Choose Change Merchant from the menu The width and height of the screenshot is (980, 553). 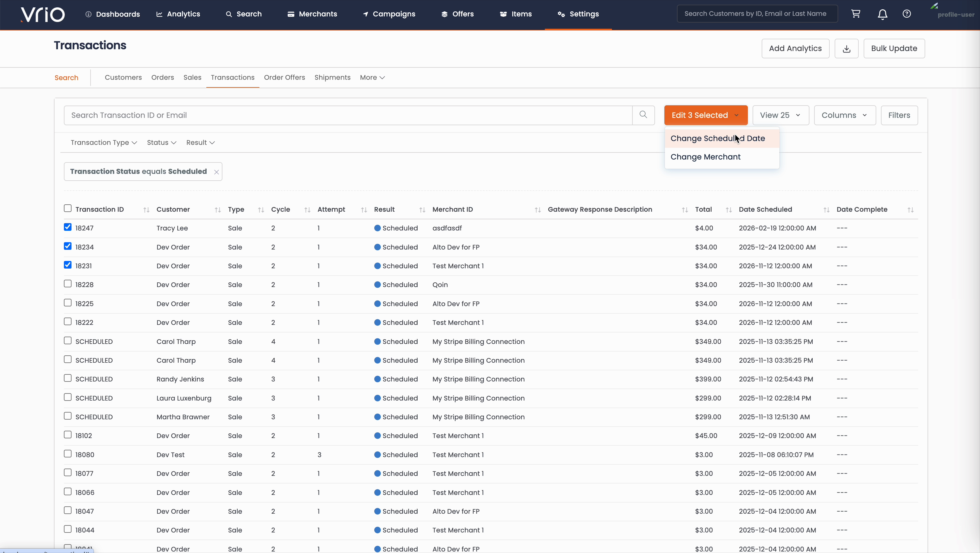(705, 157)
